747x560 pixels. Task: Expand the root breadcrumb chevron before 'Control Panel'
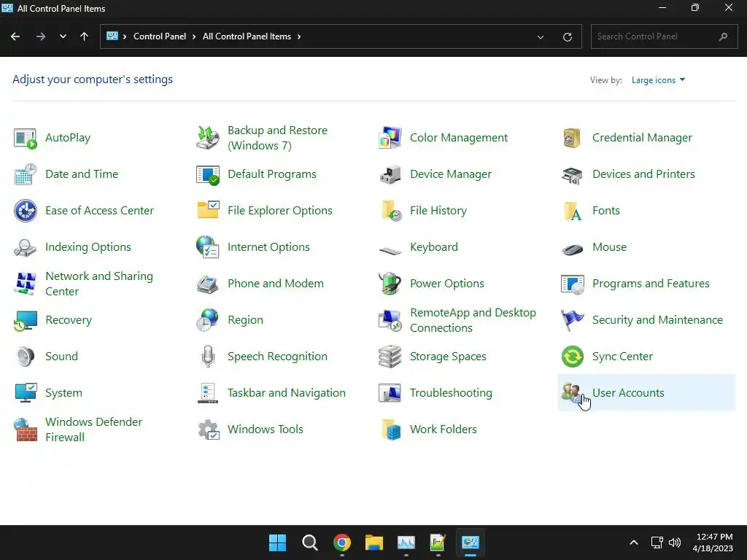click(124, 36)
